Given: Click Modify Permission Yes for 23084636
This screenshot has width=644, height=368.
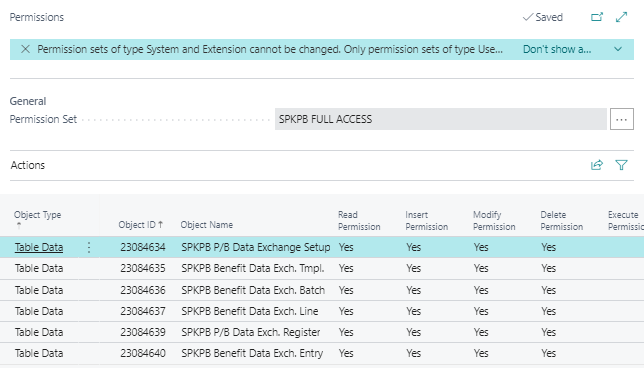Looking at the screenshot, I should click(481, 290).
